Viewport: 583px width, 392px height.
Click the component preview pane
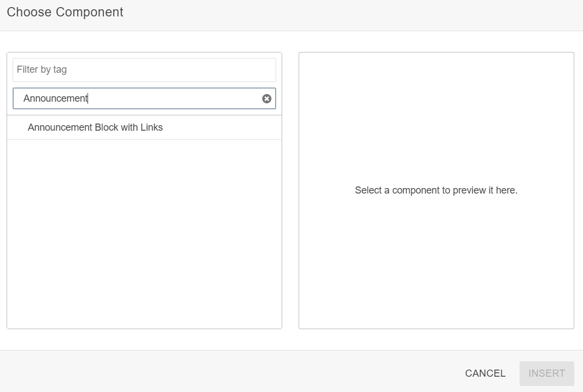coord(436,190)
